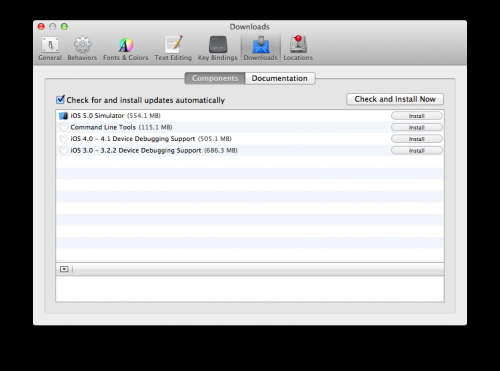Install iOS 3.0 – 3.2.2 Device Debugging Support
This screenshot has width=500, height=371.
pos(417,150)
